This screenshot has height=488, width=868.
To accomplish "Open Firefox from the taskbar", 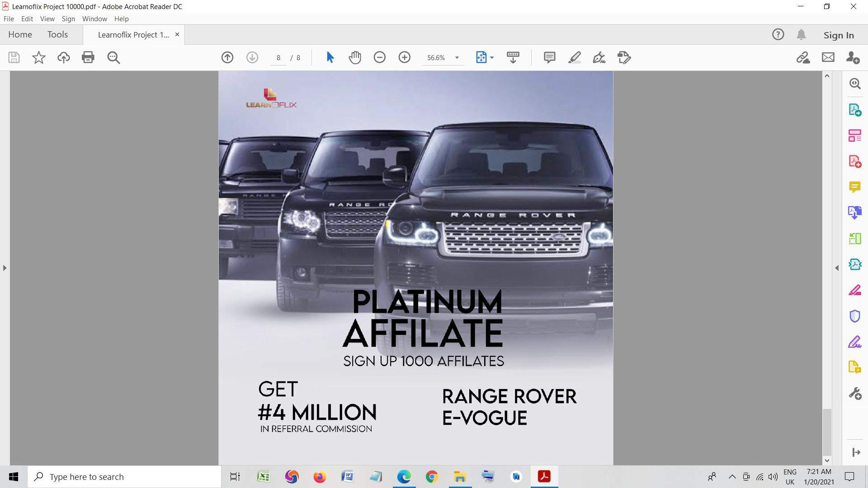I will point(320,477).
